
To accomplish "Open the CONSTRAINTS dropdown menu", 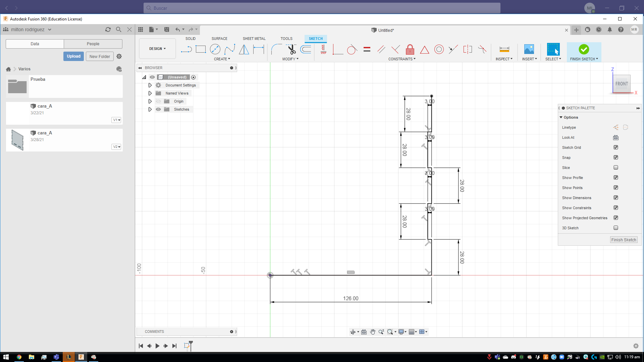I will click(x=402, y=59).
